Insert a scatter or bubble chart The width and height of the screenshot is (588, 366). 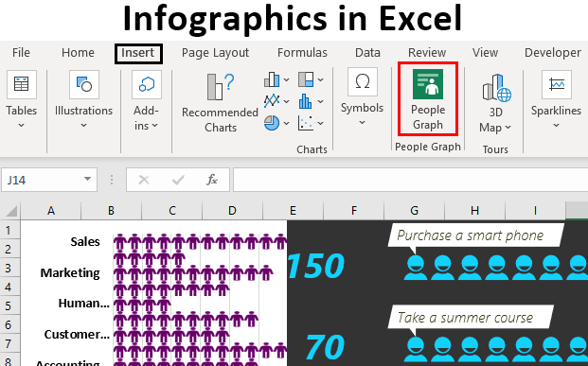306,123
